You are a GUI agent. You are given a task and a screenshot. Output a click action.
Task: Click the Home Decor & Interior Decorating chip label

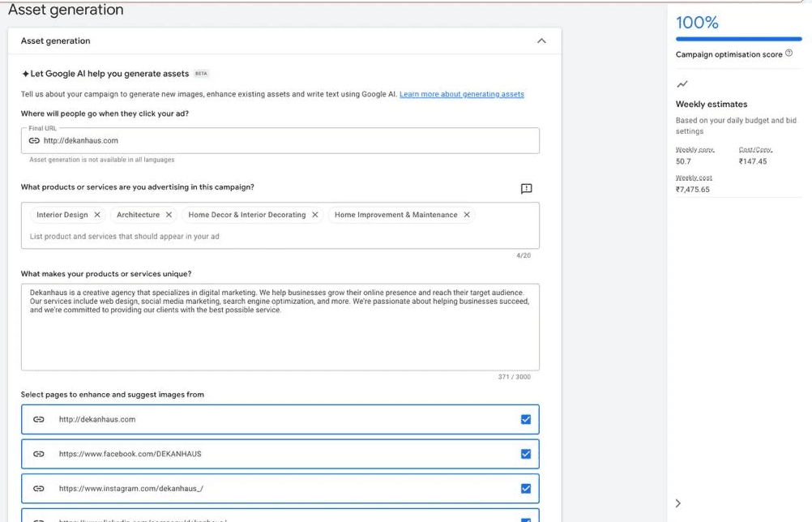[247, 214]
